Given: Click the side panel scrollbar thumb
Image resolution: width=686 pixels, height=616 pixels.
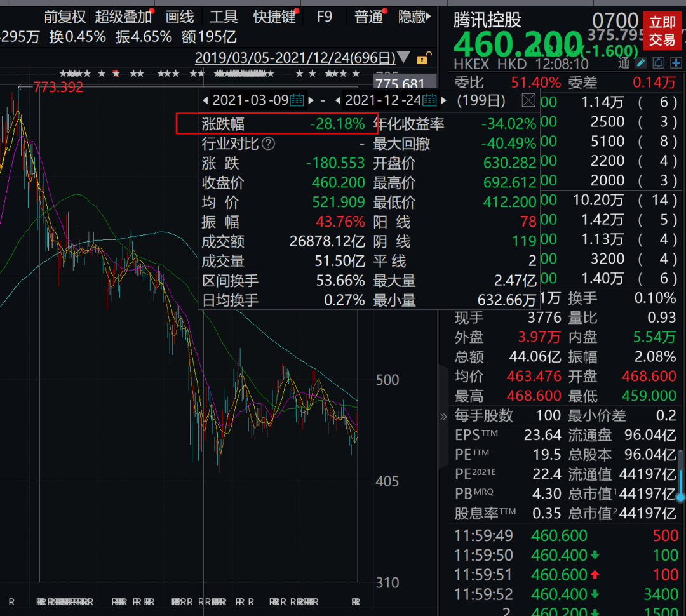Looking at the screenshot, I should pos(680,476).
